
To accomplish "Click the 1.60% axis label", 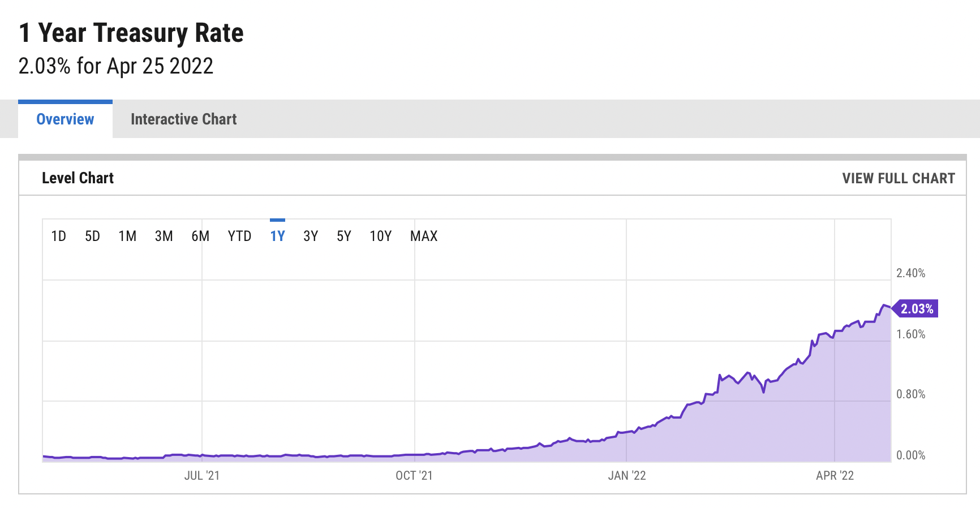I will tap(911, 334).
